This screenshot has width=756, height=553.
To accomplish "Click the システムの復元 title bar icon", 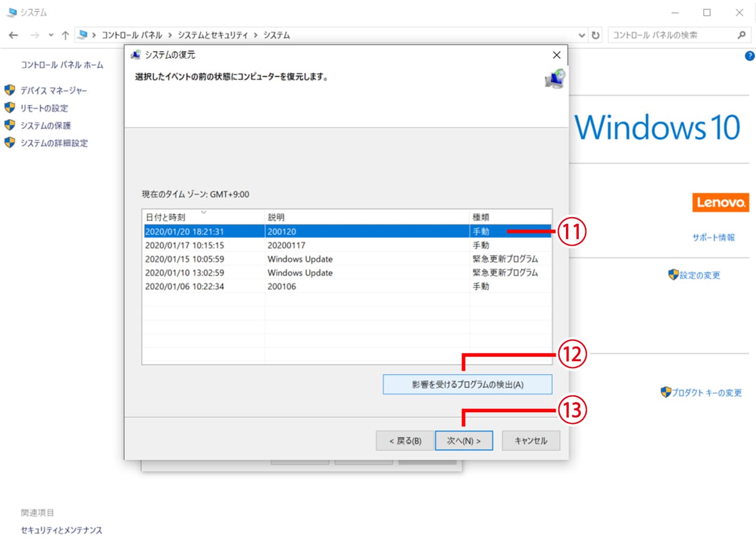I will [x=136, y=55].
